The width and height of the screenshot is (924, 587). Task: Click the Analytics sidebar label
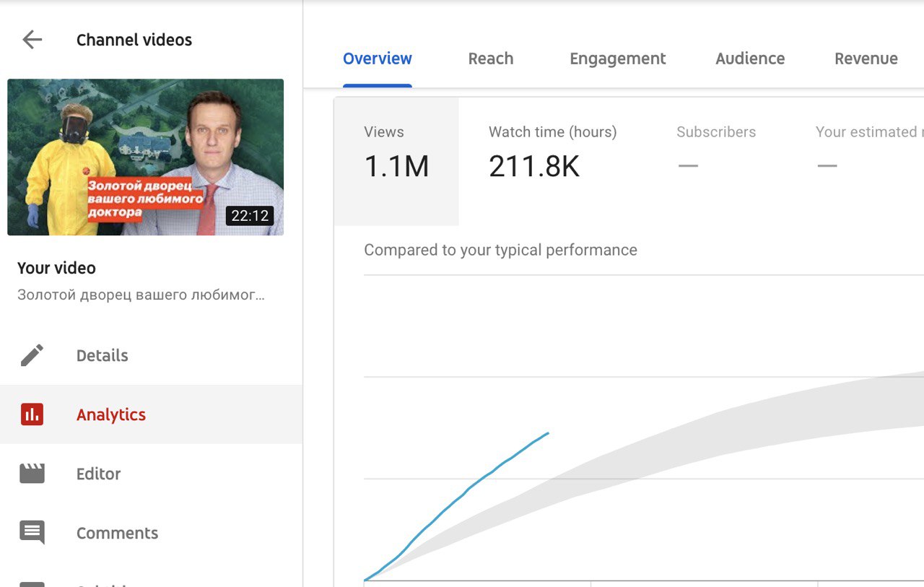[x=111, y=414]
